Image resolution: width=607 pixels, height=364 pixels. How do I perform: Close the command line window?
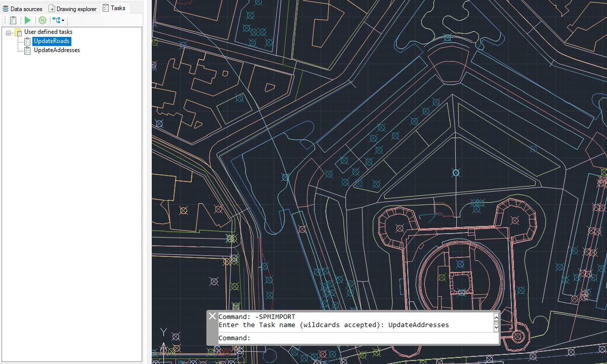pyautogui.click(x=212, y=316)
